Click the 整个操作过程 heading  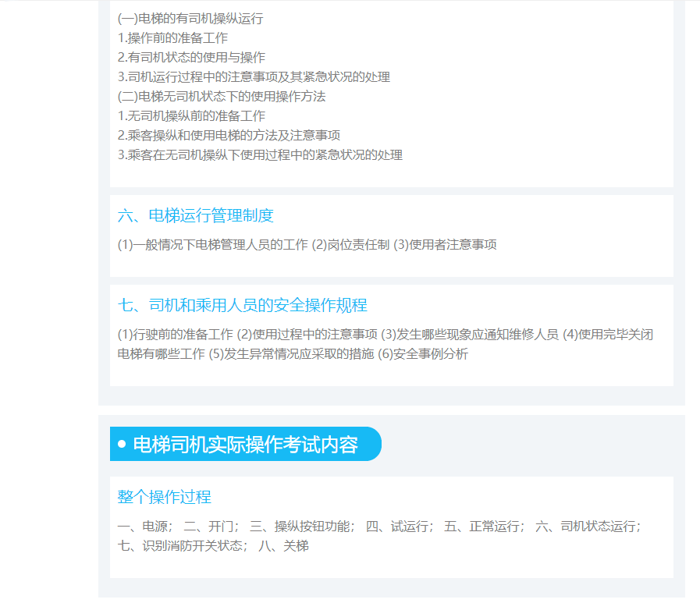[164, 497]
